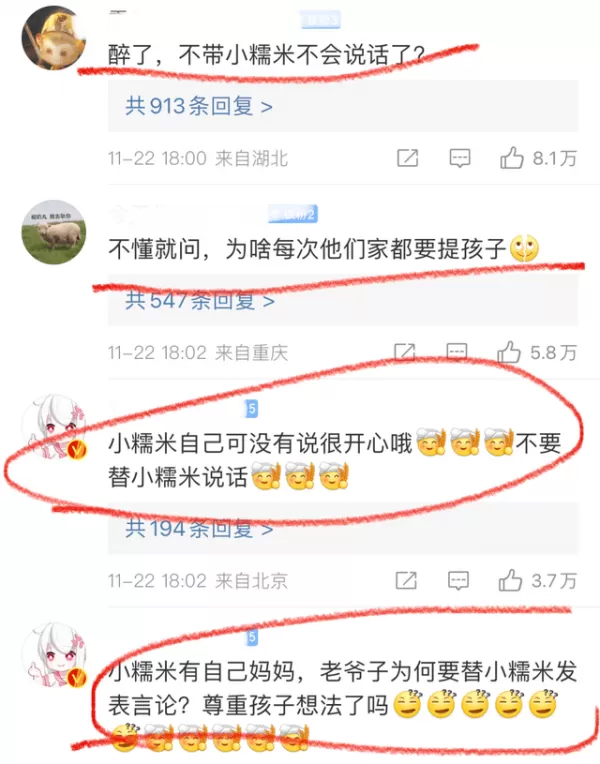600x764 pixels.
Task: Open reply box on the Hubei comment
Action: pyautogui.click(x=459, y=158)
